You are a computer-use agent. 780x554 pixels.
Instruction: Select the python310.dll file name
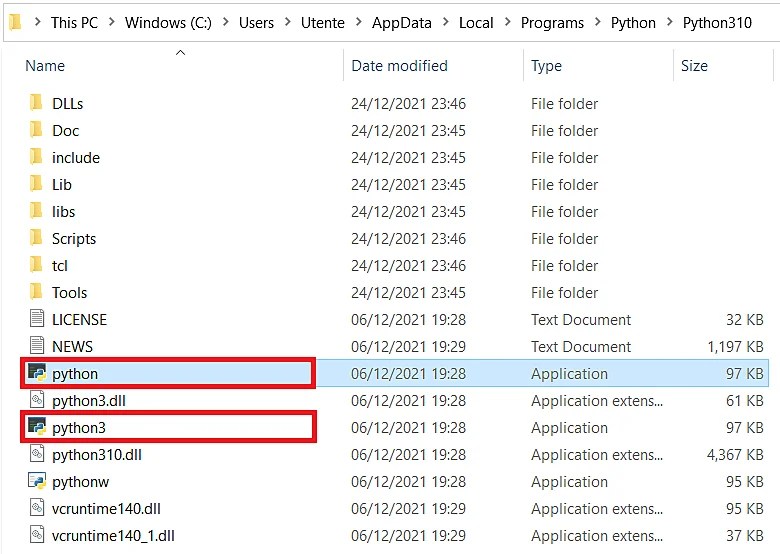[97, 455]
